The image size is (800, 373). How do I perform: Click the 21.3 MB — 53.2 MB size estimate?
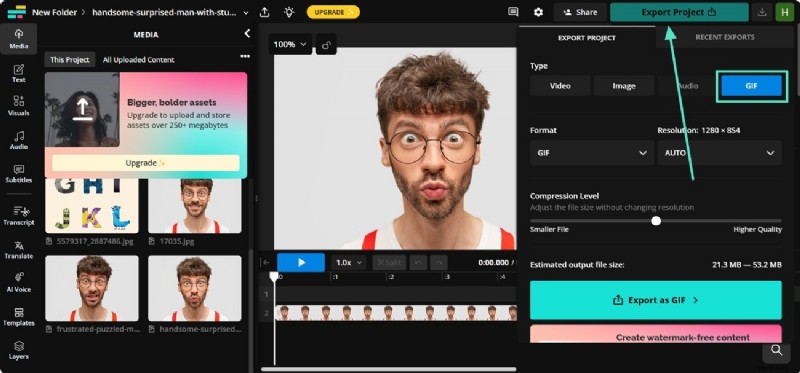coord(747,265)
